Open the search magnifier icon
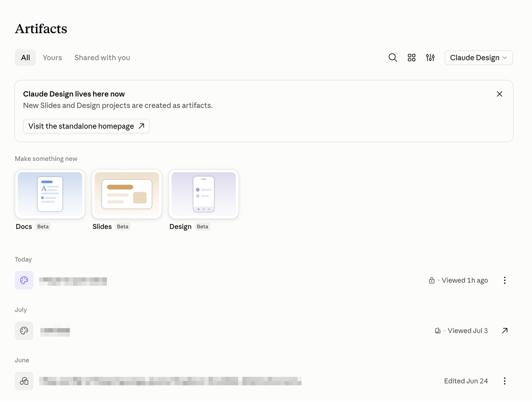The width and height of the screenshot is (532, 411). [393, 58]
